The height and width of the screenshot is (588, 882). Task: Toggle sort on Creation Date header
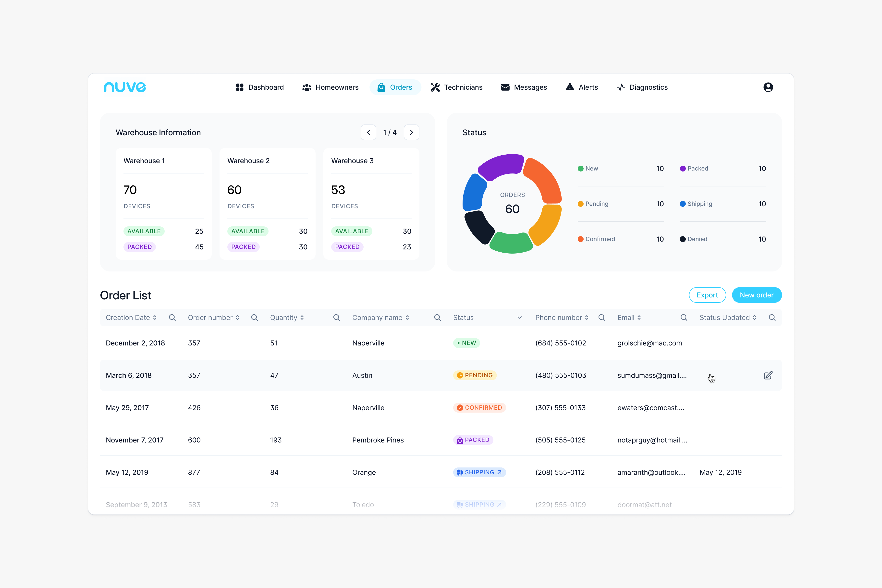(155, 318)
